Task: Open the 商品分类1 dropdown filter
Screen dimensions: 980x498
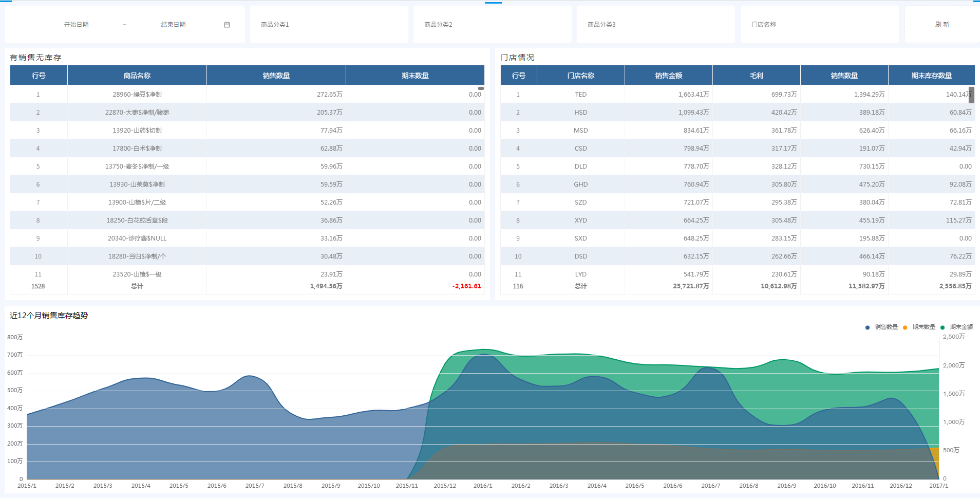Action: (x=329, y=25)
